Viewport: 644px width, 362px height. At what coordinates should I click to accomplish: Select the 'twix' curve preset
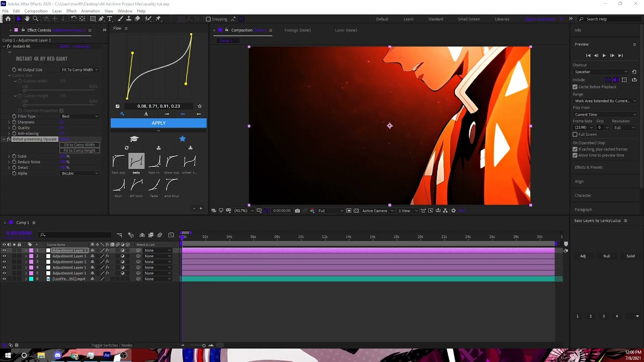[x=136, y=161]
